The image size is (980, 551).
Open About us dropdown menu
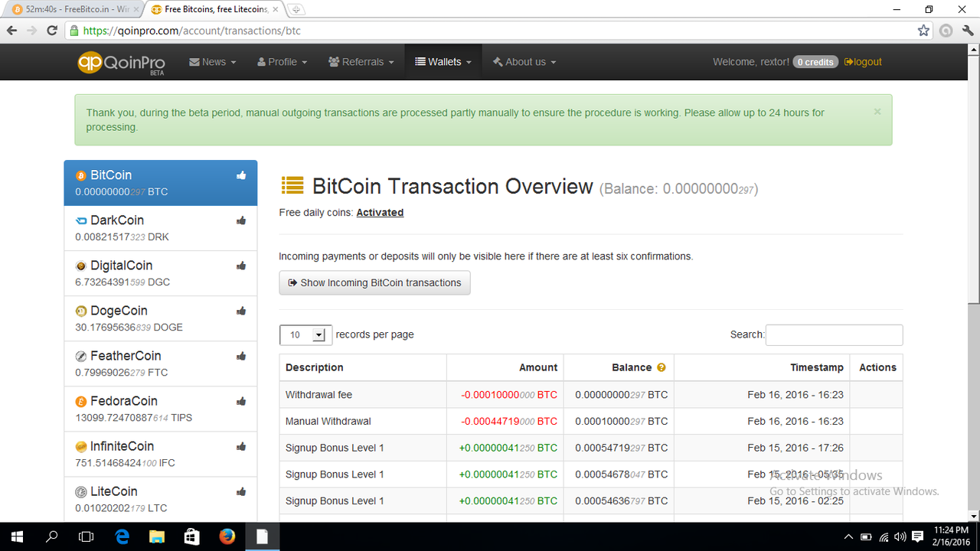tap(524, 62)
